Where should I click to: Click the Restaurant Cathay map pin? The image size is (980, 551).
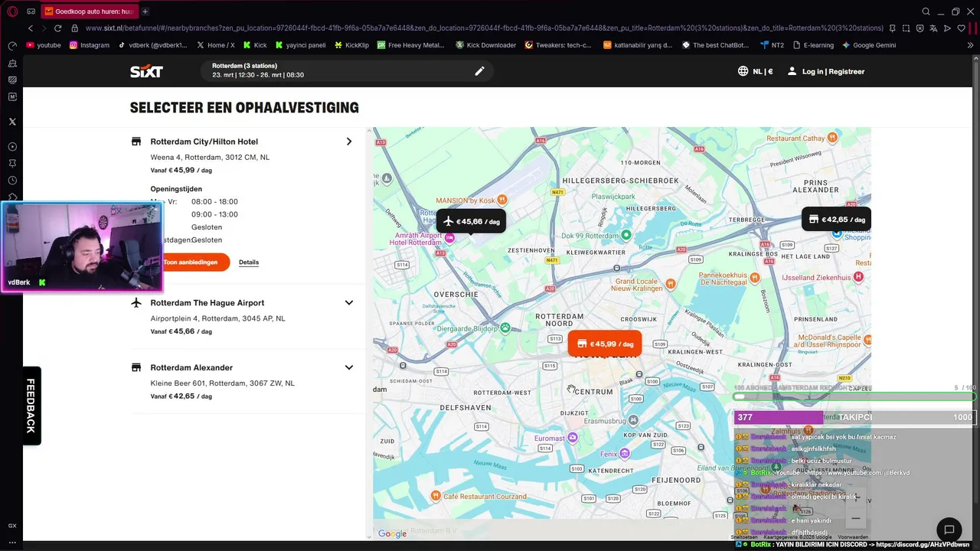point(832,139)
